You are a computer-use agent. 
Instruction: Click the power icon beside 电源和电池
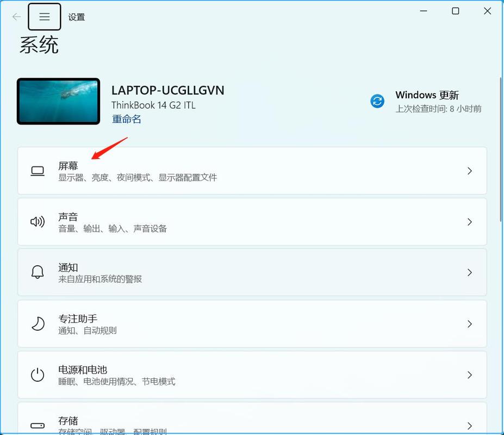(x=38, y=375)
